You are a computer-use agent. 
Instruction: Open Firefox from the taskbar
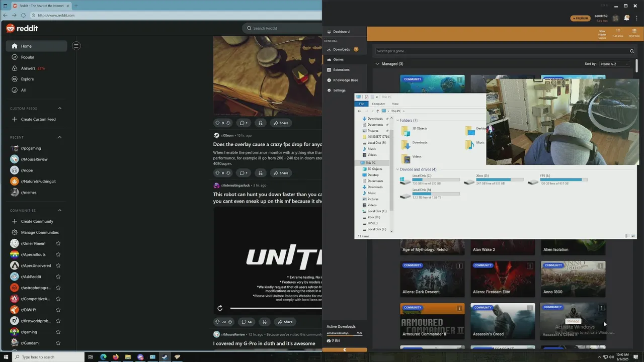[116, 357]
